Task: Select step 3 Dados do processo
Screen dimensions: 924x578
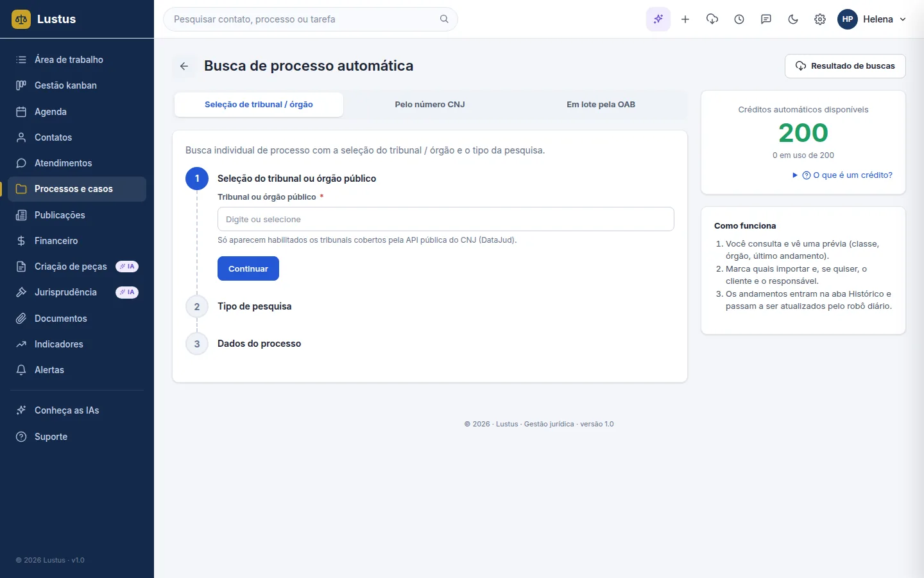Action: [x=259, y=344]
